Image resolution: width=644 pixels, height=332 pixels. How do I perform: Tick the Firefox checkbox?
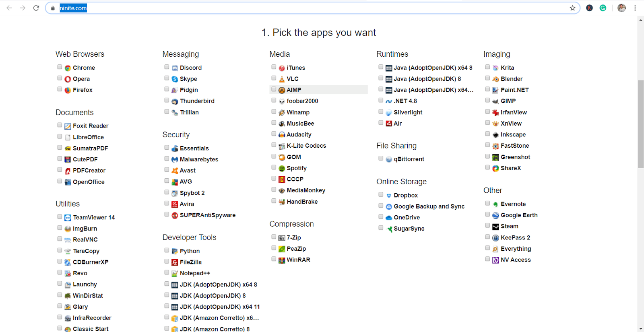point(60,89)
